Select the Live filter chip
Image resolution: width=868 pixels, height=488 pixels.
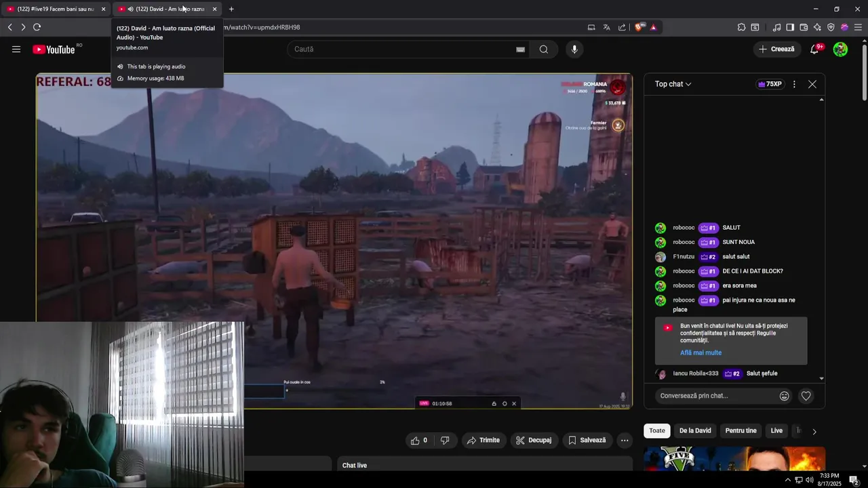776,430
